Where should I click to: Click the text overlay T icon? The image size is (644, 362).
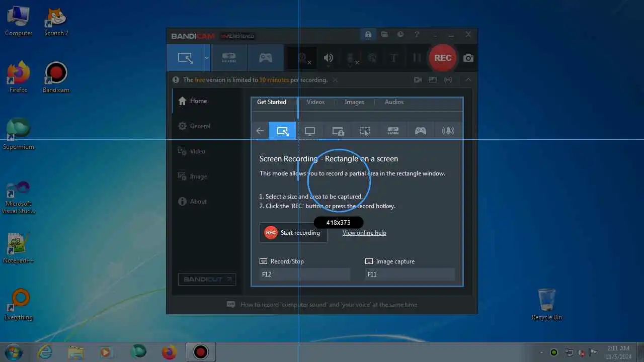click(394, 58)
